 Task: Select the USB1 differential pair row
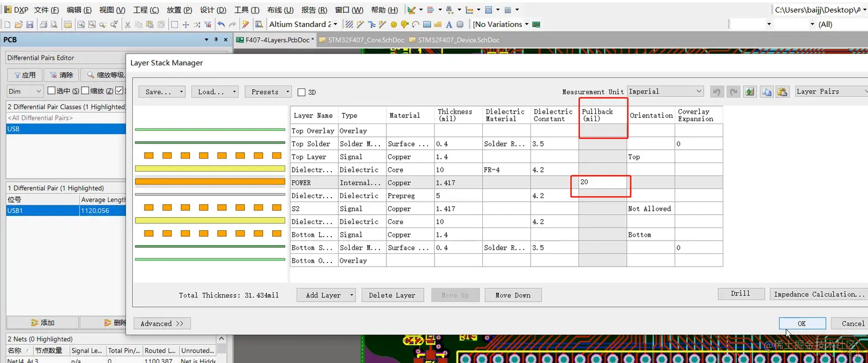65,211
